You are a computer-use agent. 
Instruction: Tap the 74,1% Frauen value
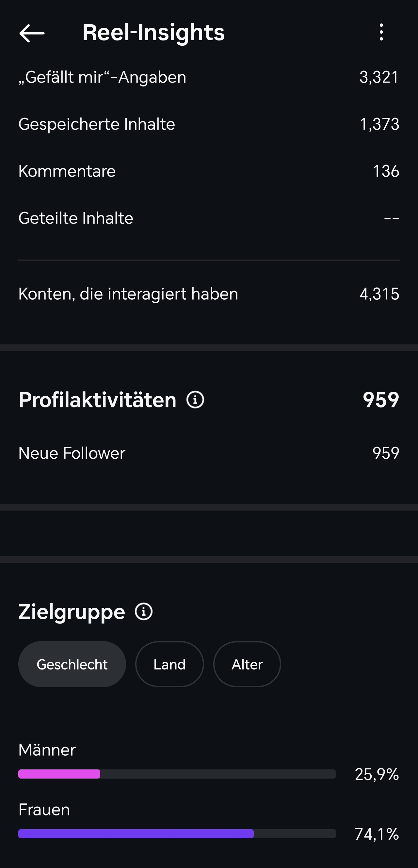tap(377, 834)
